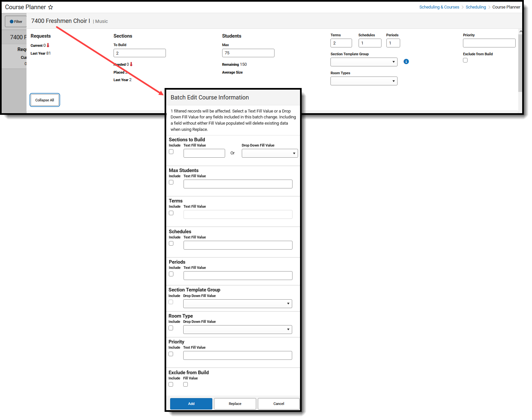This screenshot has width=532, height=420.
Task: Click the Add button in Batch Edit
Action: click(191, 404)
